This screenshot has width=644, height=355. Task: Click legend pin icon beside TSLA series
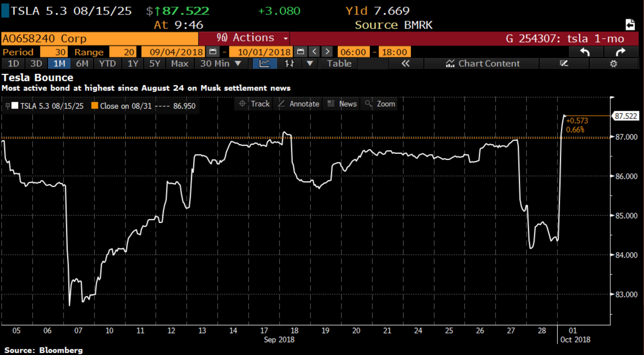tap(7, 106)
